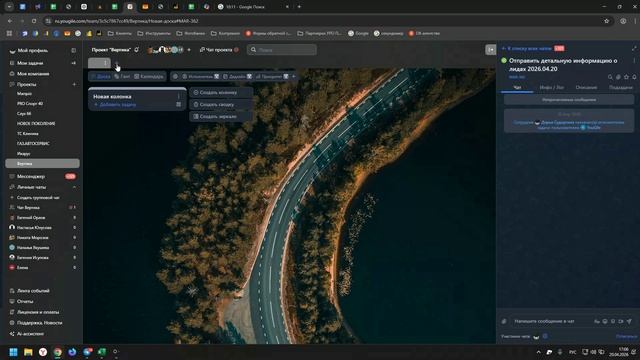Open Поддержка, Новости
640x360 pixels.
click(x=39, y=323)
